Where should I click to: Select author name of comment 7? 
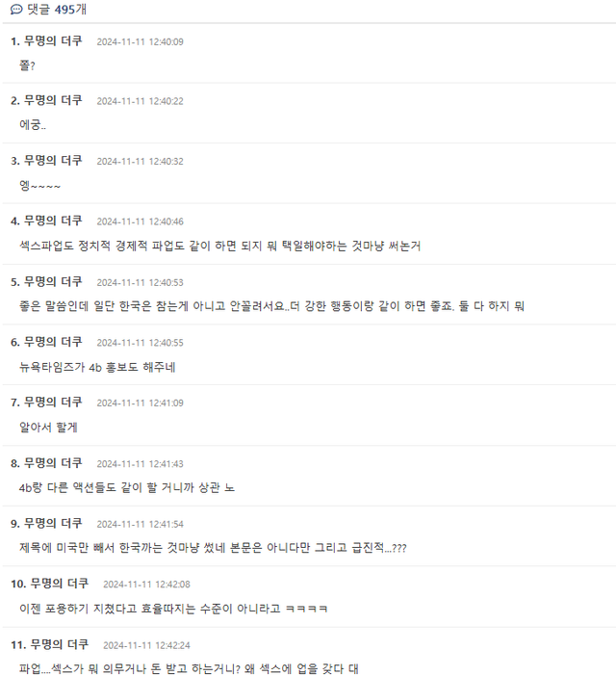pyautogui.click(x=53, y=402)
